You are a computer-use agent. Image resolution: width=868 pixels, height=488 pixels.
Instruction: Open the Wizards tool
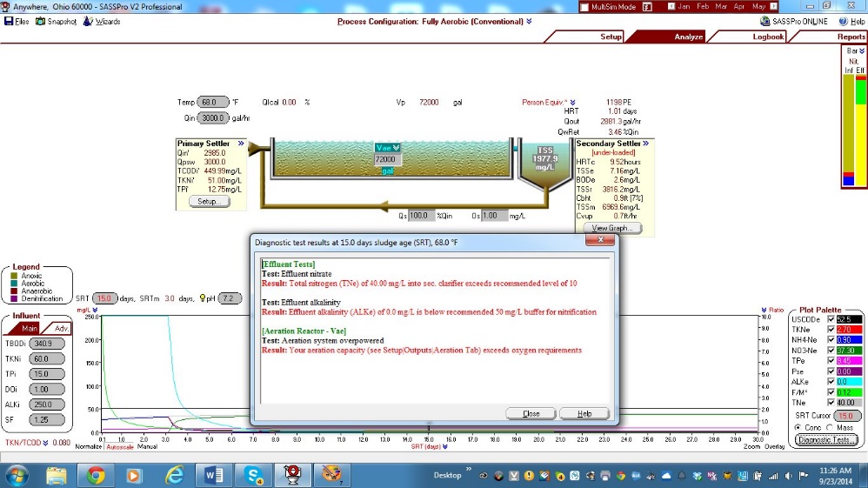pos(88,22)
